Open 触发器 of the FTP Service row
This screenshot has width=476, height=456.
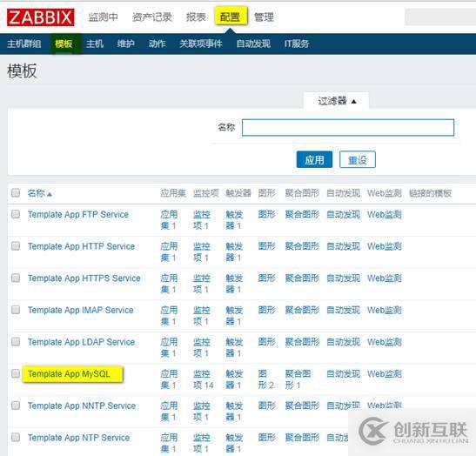point(234,220)
